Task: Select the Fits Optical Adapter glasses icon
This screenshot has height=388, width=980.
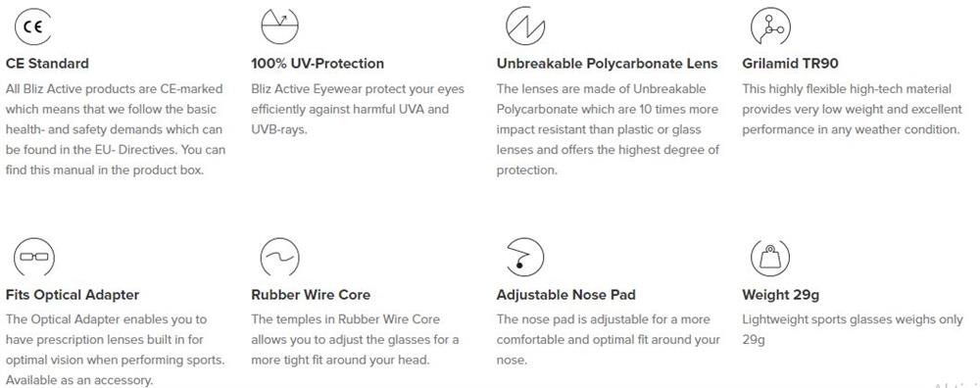Action: point(33,257)
